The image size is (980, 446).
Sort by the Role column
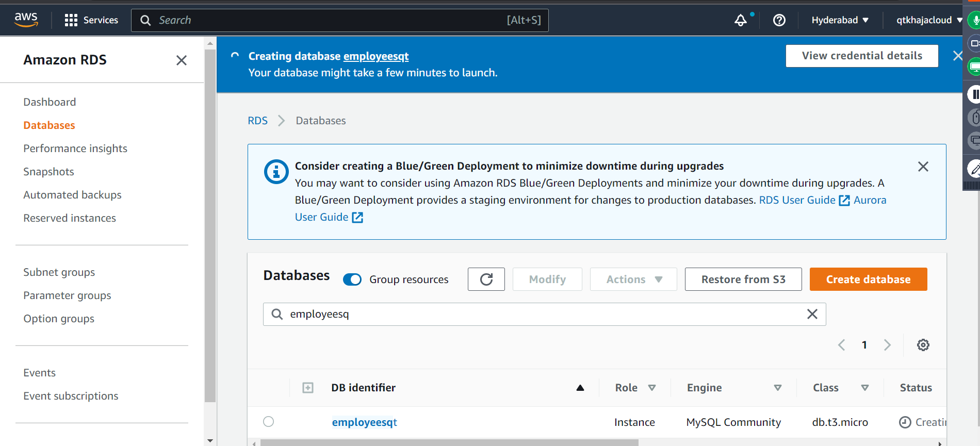[x=635, y=388]
